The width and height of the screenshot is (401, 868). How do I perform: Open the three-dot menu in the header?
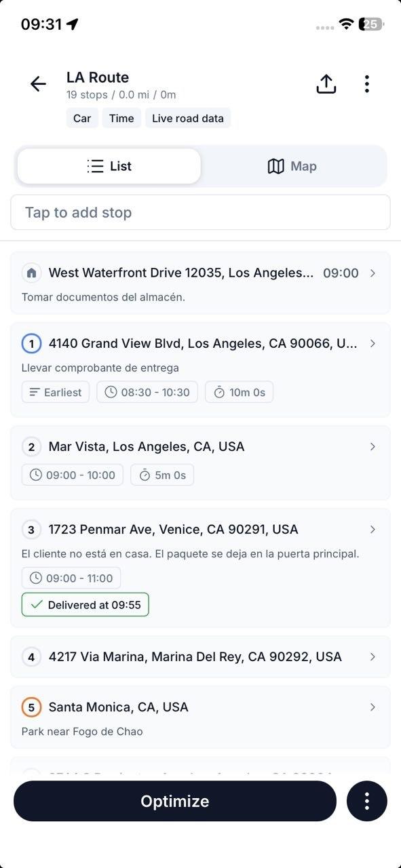[x=366, y=83]
